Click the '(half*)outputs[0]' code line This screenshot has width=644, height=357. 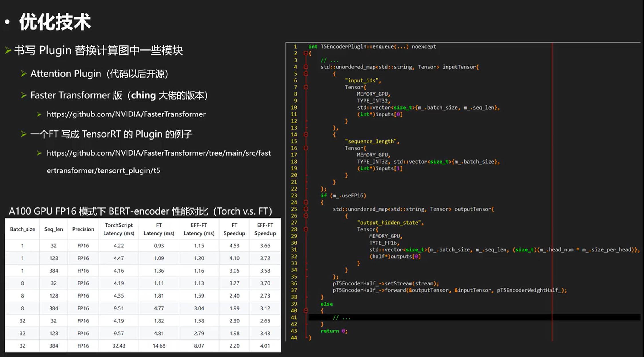coord(395,257)
